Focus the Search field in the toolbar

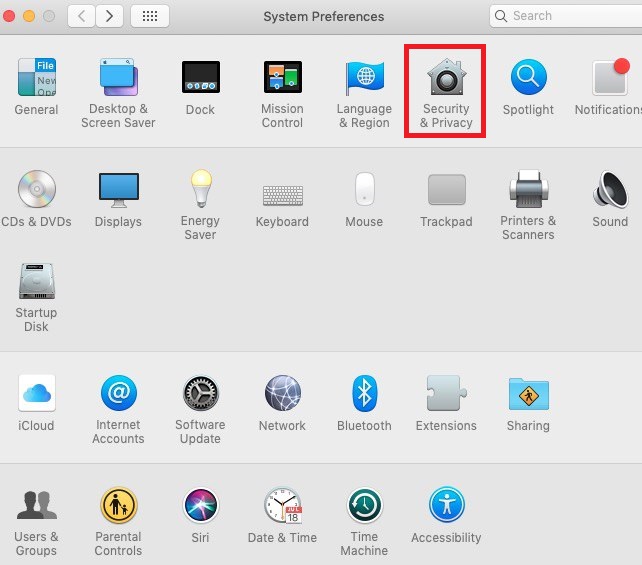pyautogui.click(x=566, y=16)
